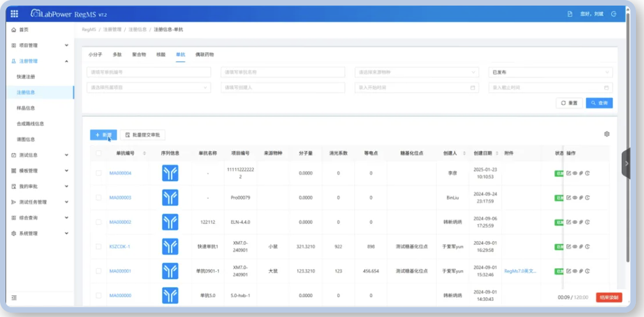Select the checkbox for row KSZCDK-1
Screen dimensions: 644x317
tap(99, 247)
